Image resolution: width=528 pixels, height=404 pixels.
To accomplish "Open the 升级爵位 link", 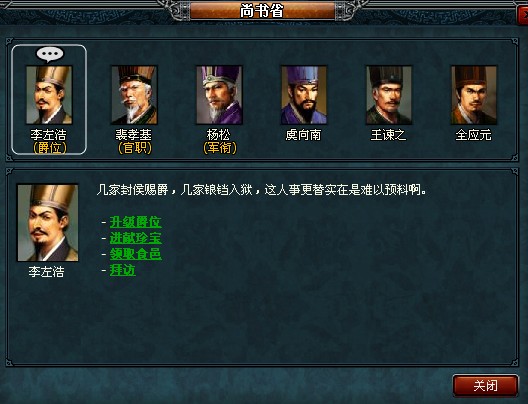I will 136,222.
